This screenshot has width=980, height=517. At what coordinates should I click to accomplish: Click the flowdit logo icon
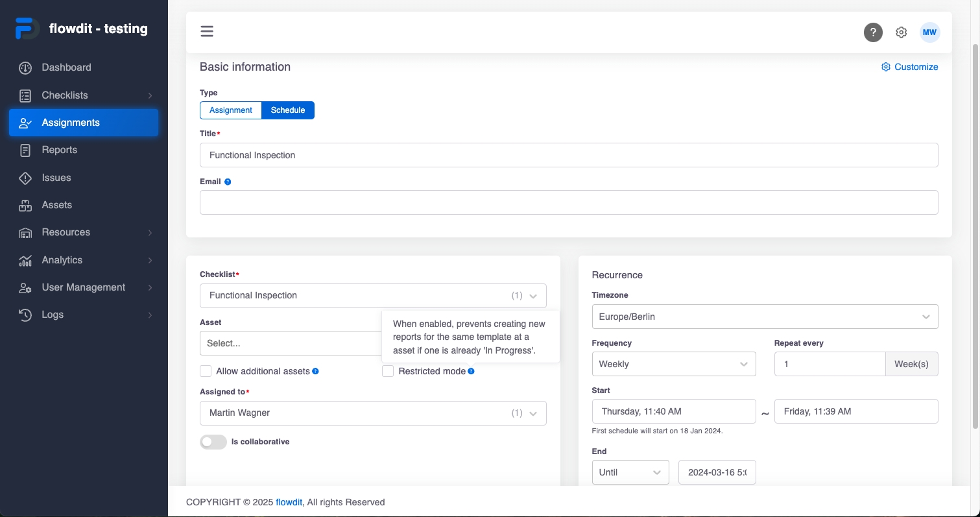[x=27, y=29]
